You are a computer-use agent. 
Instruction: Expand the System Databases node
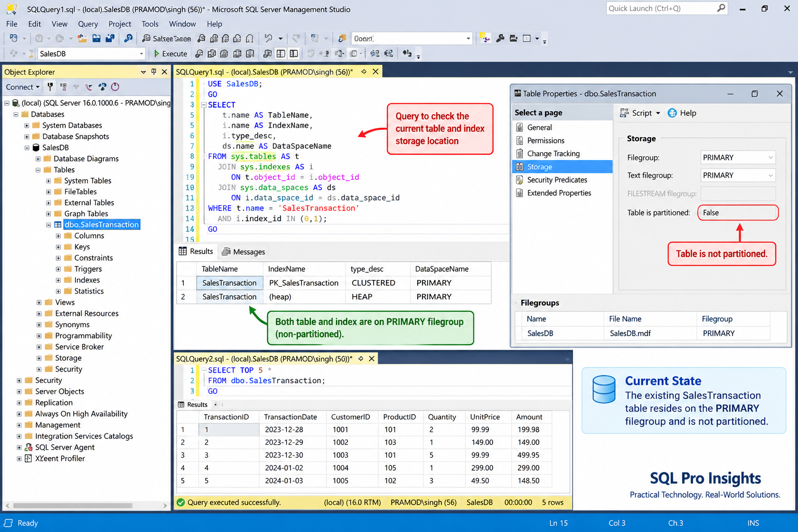26,125
